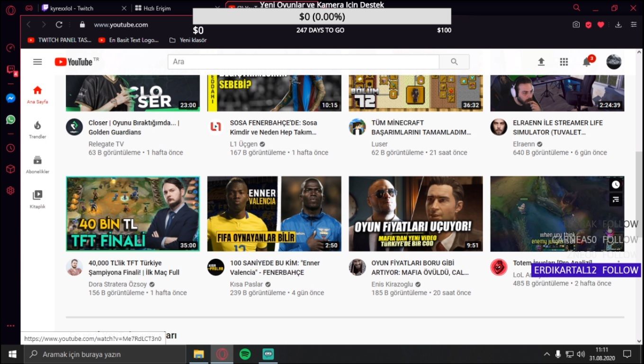Open File Explorer from the taskbar
Screen dimensions: 644x364
click(x=198, y=354)
